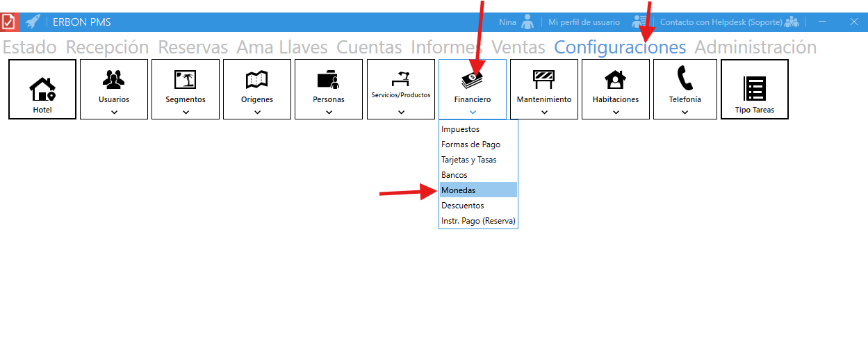Screen dimensions: 868x357
Task: Go to the Administración tab
Action: (755, 47)
